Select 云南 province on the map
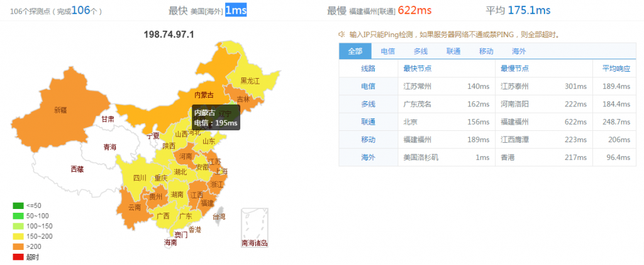This screenshot has height=265, width=644. pyautogui.click(x=134, y=207)
